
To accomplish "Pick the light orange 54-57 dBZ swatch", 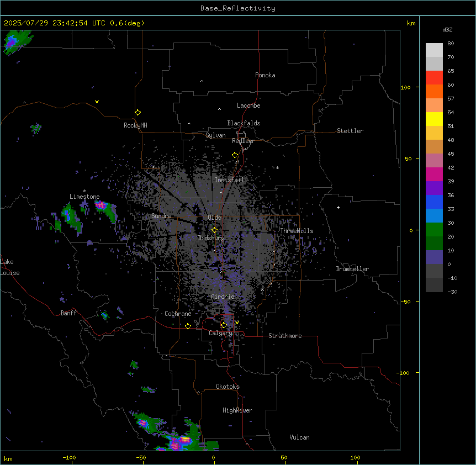I will (x=434, y=105).
